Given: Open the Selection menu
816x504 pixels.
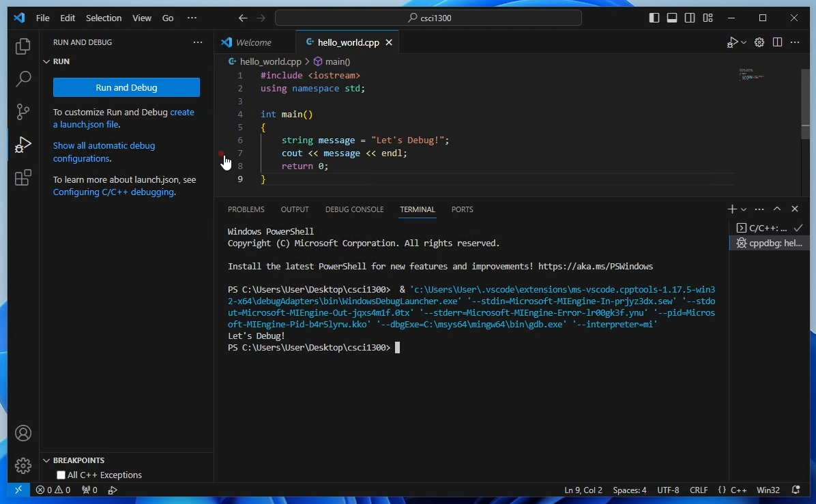Looking at the screenshot, I should pyautogui.click(x=104, y=18).
